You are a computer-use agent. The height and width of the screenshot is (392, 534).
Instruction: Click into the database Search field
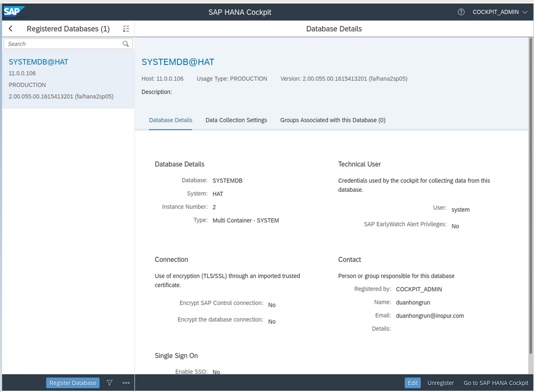coord(64,44)
